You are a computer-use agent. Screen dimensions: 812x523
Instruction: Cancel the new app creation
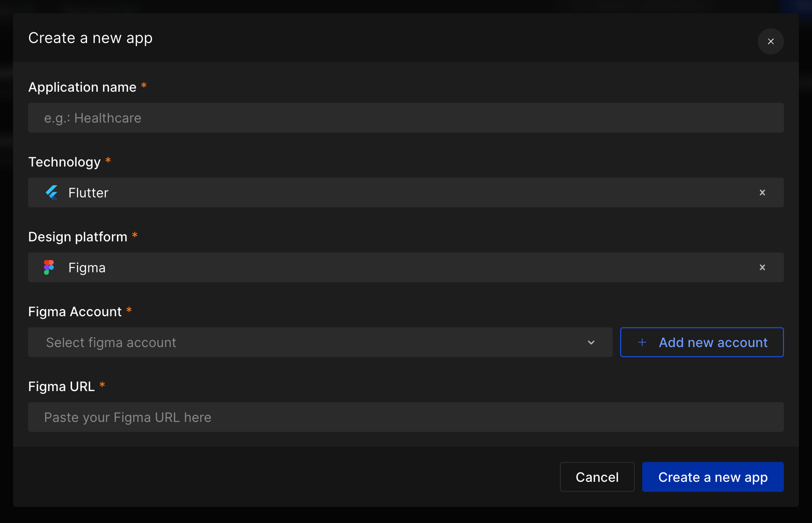597,477
